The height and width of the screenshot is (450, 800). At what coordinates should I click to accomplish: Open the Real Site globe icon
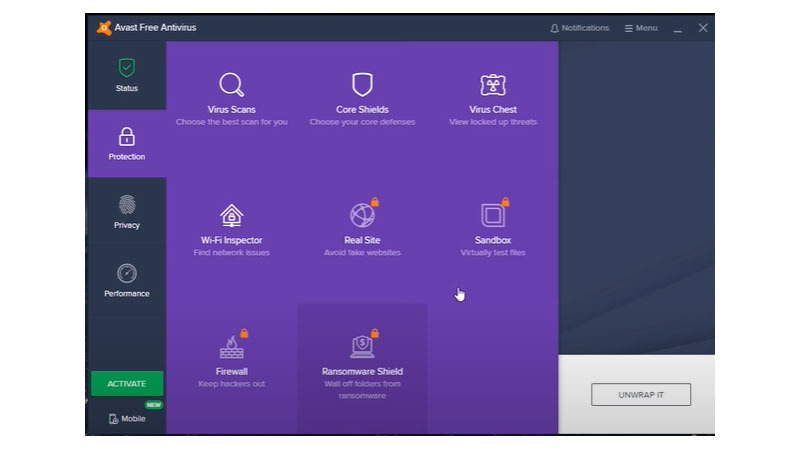click(362, 215)
